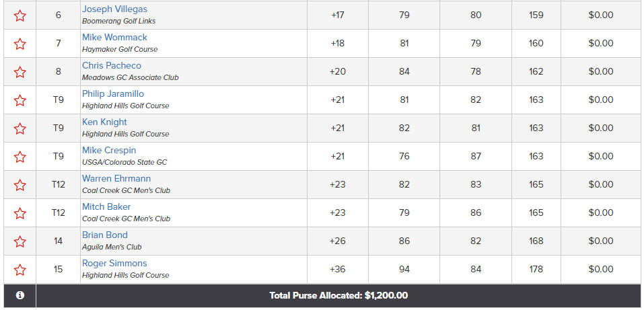The image size is (644, 310).
Task: Open Joseph Villegas's player profile
Action: pyautogui.click(x=114, y=9)
